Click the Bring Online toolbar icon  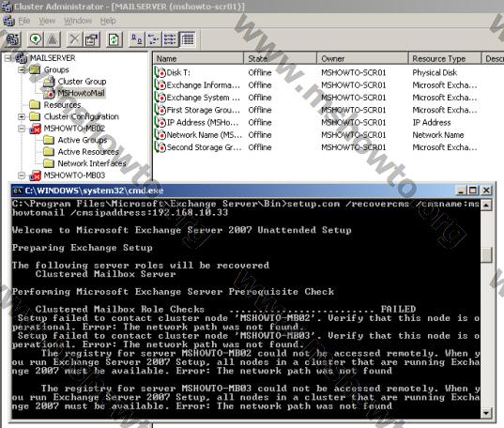[x=36, y=39]
